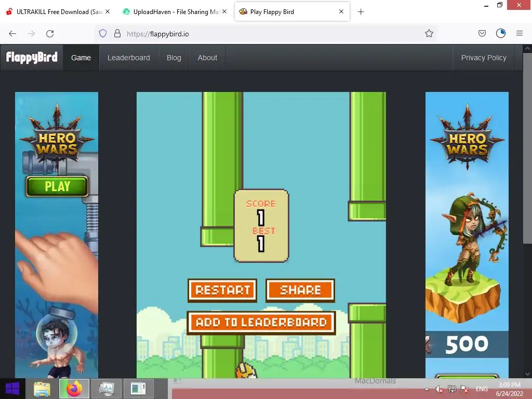
Task: Open the window-with-document taskbar icon
Action: click(138, 389)
